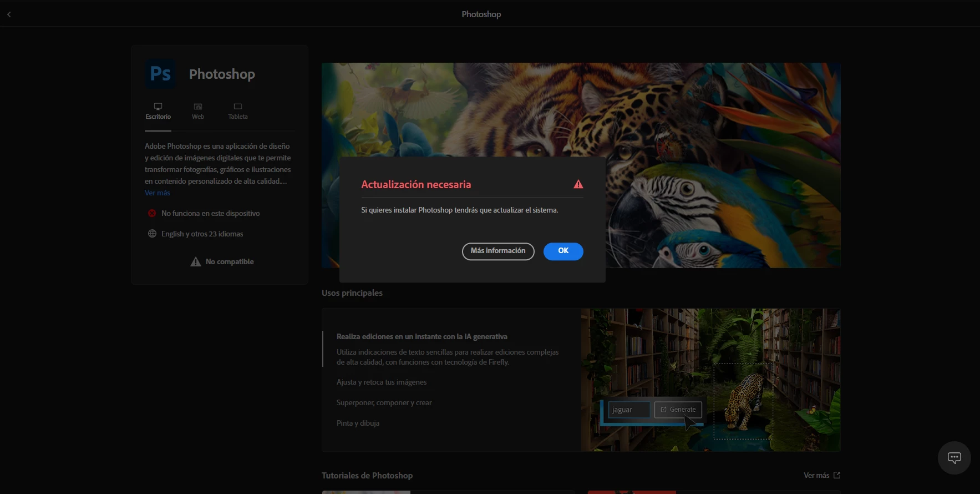Click the jaguar library preview image
The image size is (980, 494).
click(710, 380)
